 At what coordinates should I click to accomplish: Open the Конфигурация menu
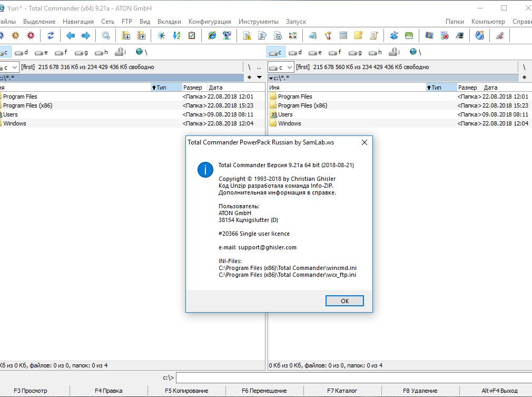(x=210, y=22)
